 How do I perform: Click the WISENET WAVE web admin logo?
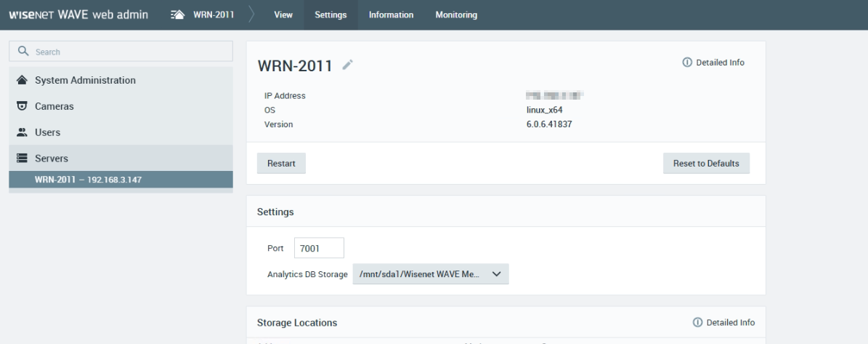click(x=78, y=15)
